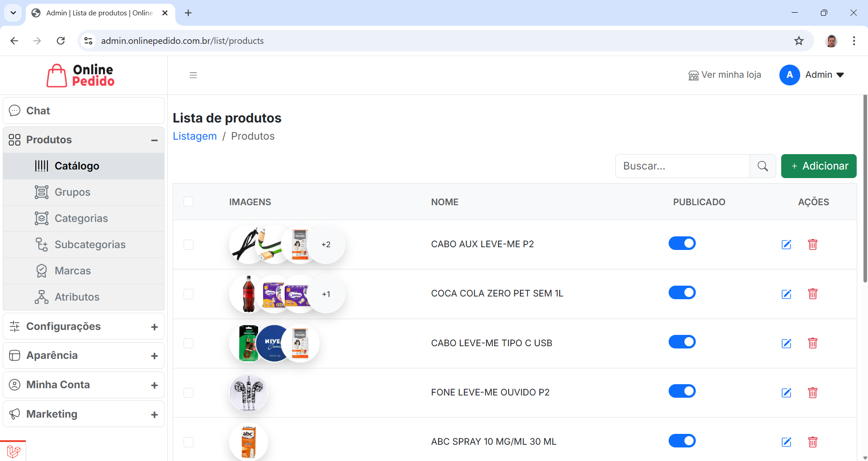The width and height of the screenshot is (868, 461).
Task: Toggle ABC SPRAY publication switch off
Action: (x=682, y=441)
